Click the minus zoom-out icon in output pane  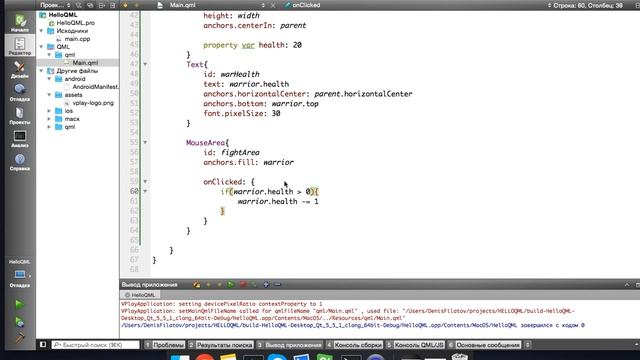tap(278, 284)
